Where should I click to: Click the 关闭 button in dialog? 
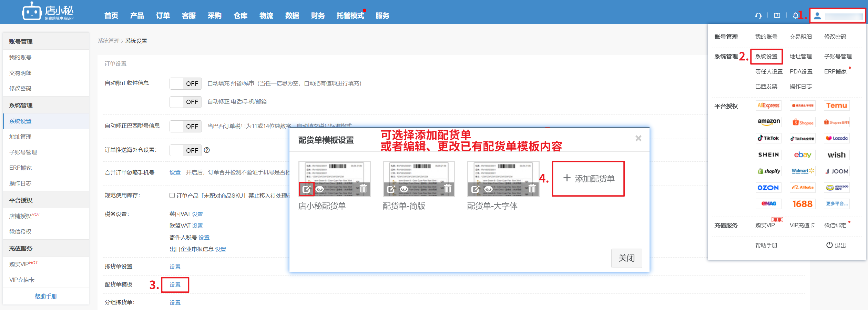(626, 258)
